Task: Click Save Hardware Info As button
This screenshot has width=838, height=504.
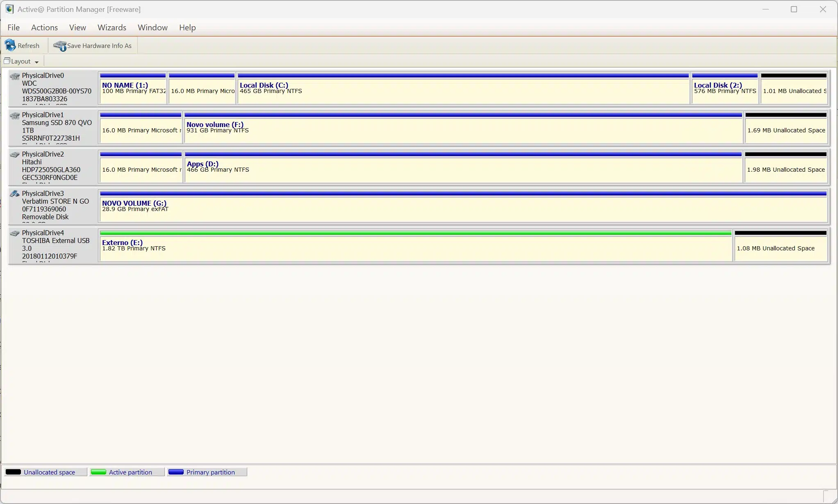Action: tap(93, 45)
